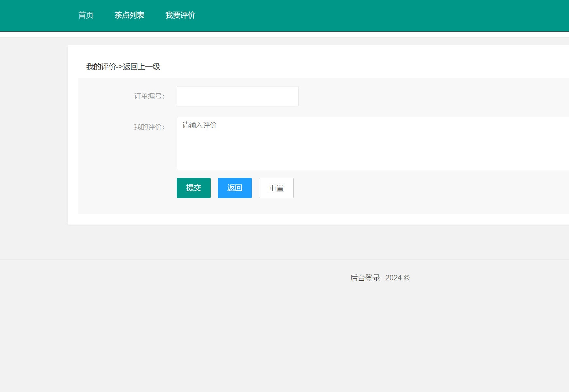Click 我的评价 in the breadcrumb heading

click(x=101, y=67)
